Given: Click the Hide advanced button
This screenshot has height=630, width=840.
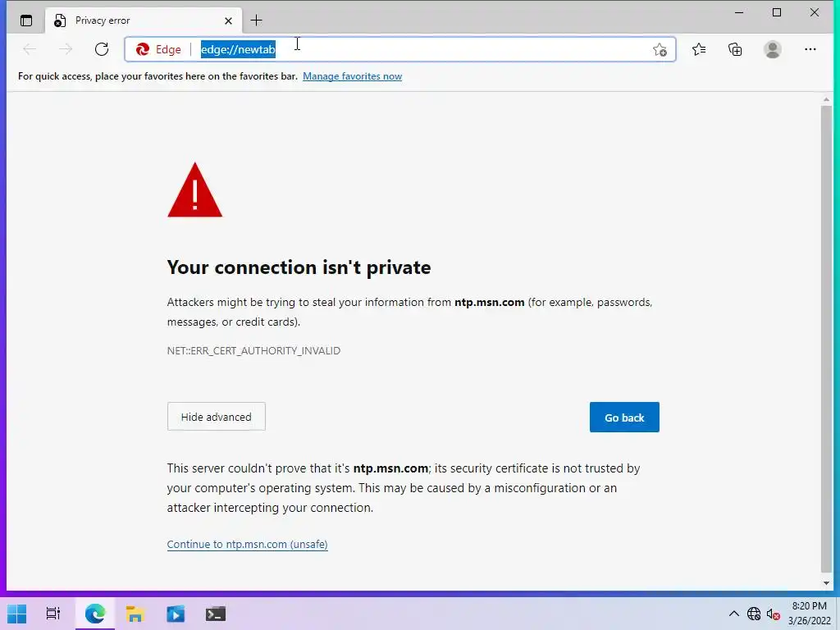Looking at the screenshot, I should point(216,417).
